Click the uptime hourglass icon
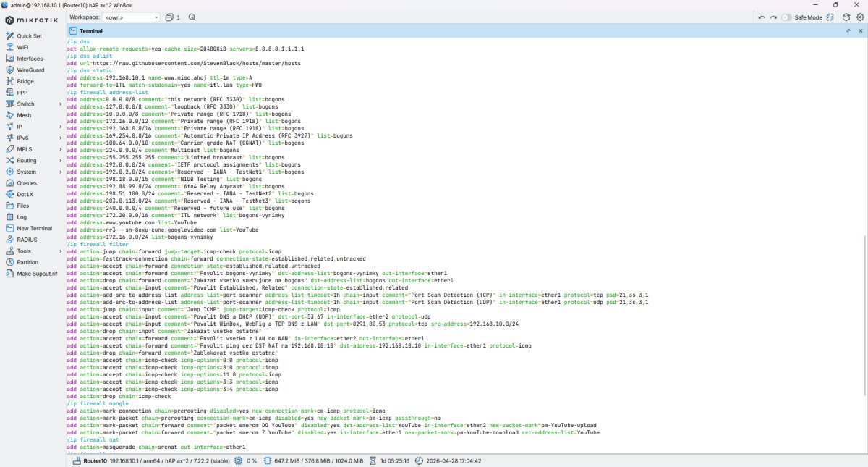 point(373,460)
